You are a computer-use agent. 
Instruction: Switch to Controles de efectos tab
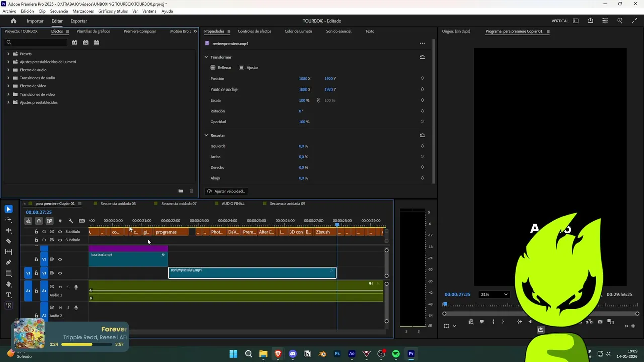tap(255, 31)
